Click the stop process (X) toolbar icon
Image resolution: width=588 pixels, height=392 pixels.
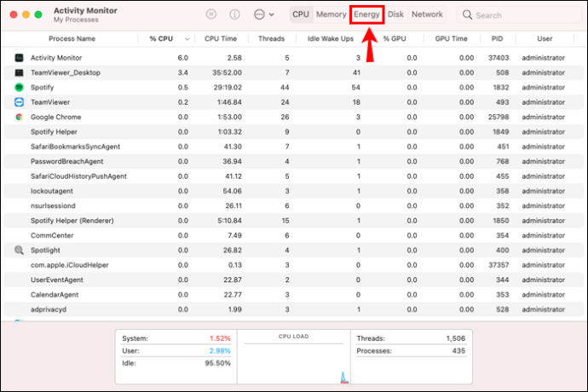point(211,14)
